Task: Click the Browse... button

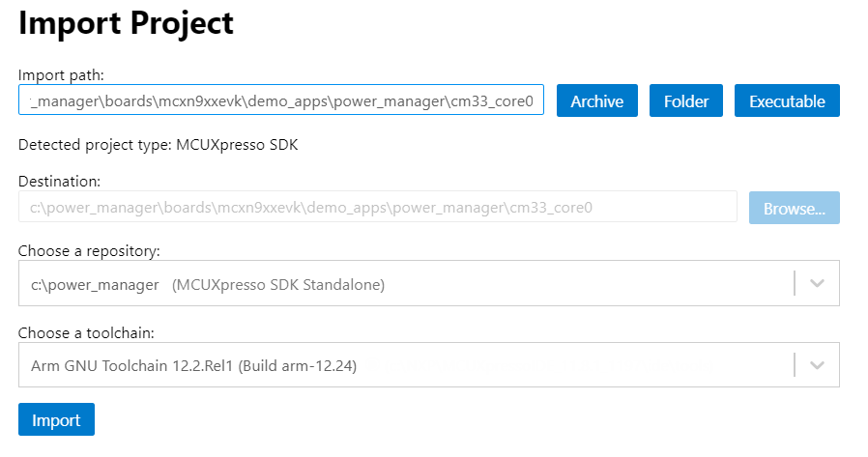Action: click(x=794, y=208)
